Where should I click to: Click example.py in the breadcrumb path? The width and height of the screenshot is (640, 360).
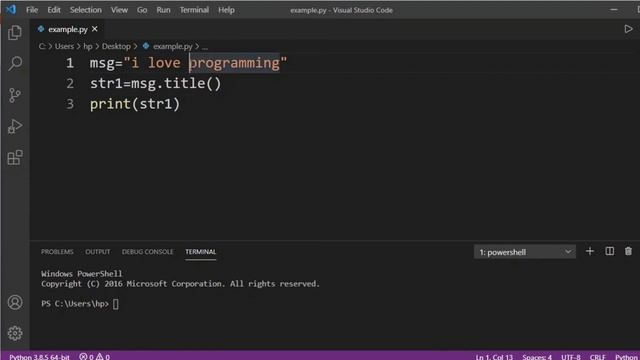coord(172,46)
